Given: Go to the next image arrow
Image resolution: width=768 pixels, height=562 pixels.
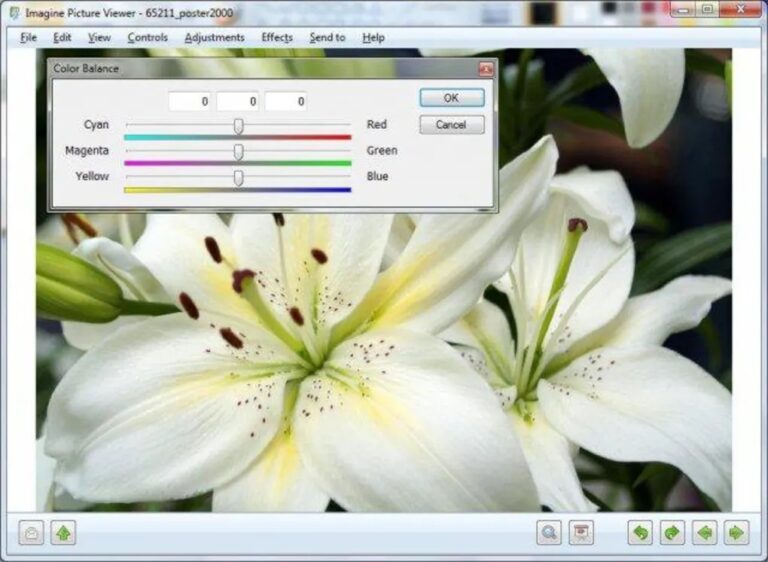Looking at the screenshot, I should [x=736, y=533].
